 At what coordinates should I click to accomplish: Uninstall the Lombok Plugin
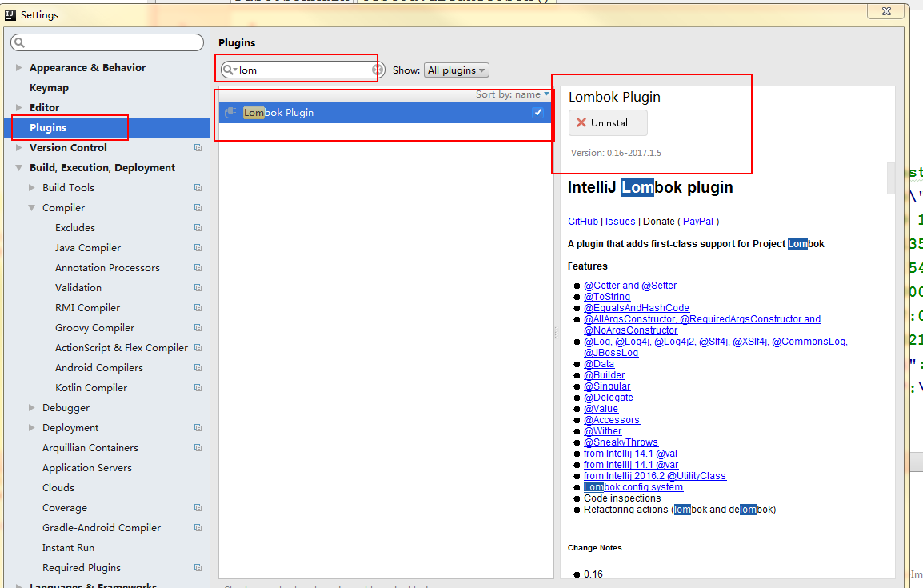click(x=608, y=123)
